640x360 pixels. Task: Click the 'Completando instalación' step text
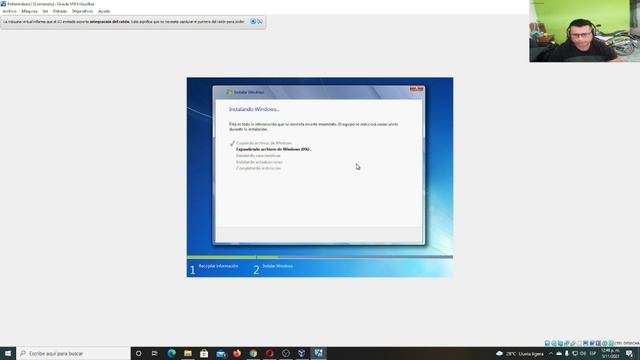click(x=258, y=168)
